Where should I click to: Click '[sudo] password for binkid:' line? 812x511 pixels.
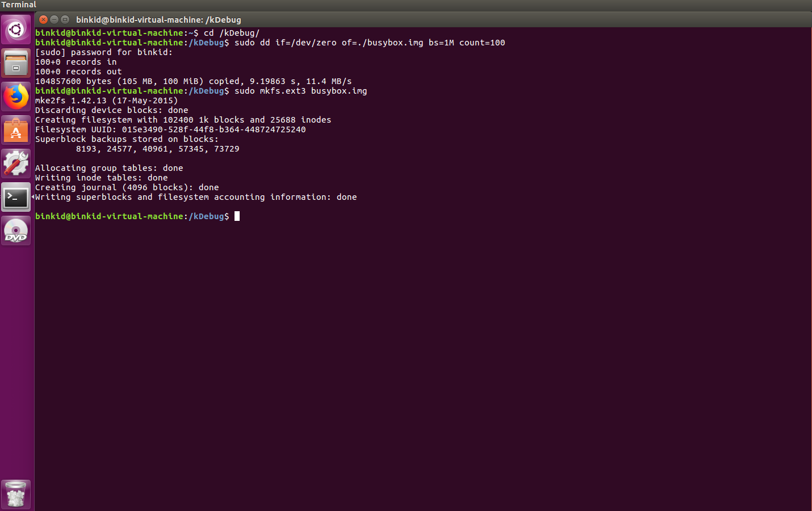104,52
